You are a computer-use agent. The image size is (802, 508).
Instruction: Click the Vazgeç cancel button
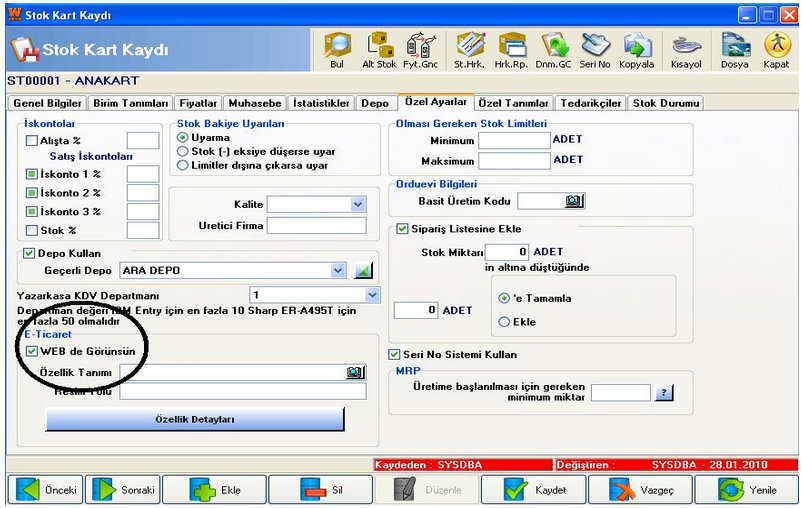point(640,490)
